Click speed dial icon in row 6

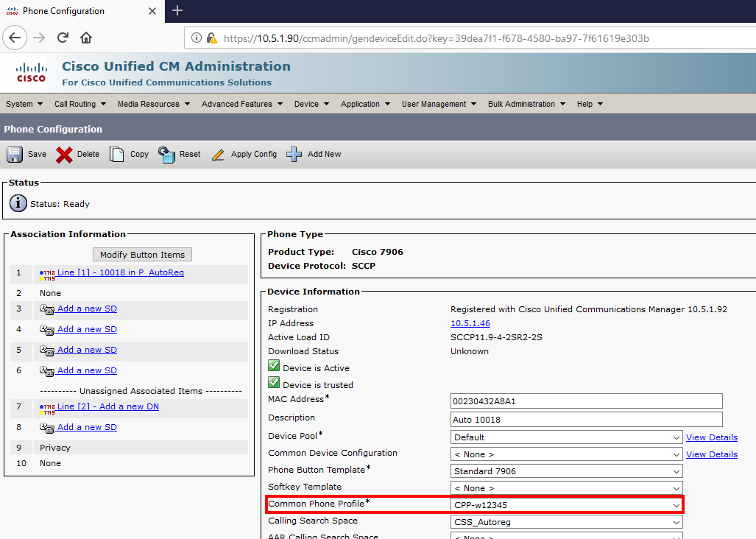point(47,372)
